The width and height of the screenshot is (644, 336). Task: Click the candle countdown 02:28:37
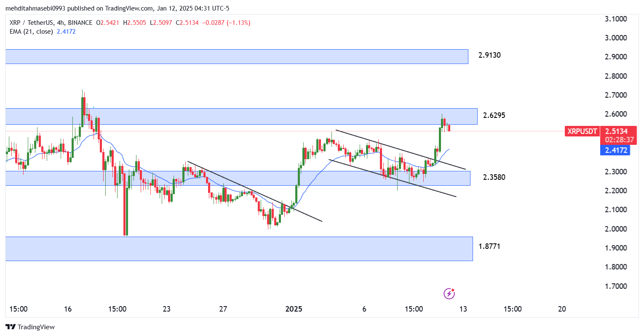[619, 140]
